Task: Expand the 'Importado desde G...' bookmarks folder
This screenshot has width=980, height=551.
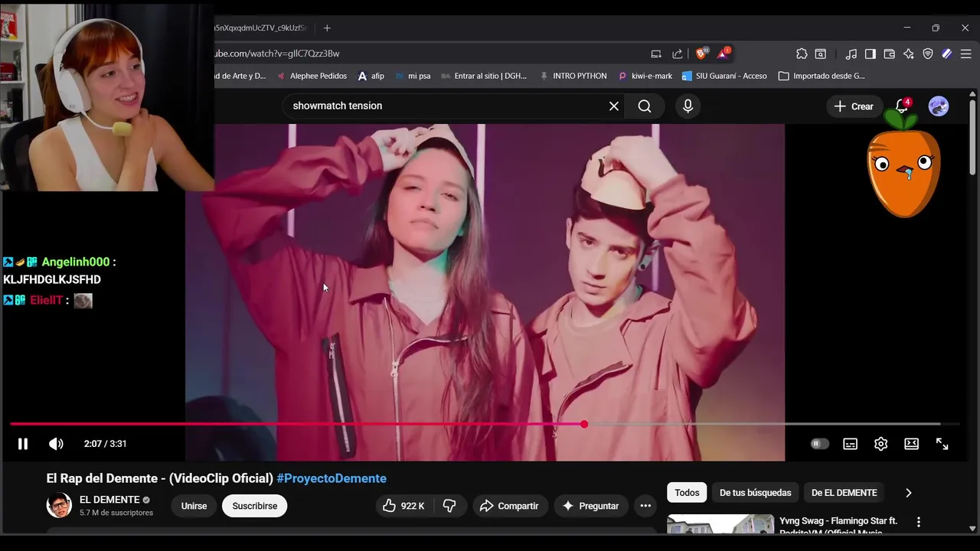Action: (822, 76)
